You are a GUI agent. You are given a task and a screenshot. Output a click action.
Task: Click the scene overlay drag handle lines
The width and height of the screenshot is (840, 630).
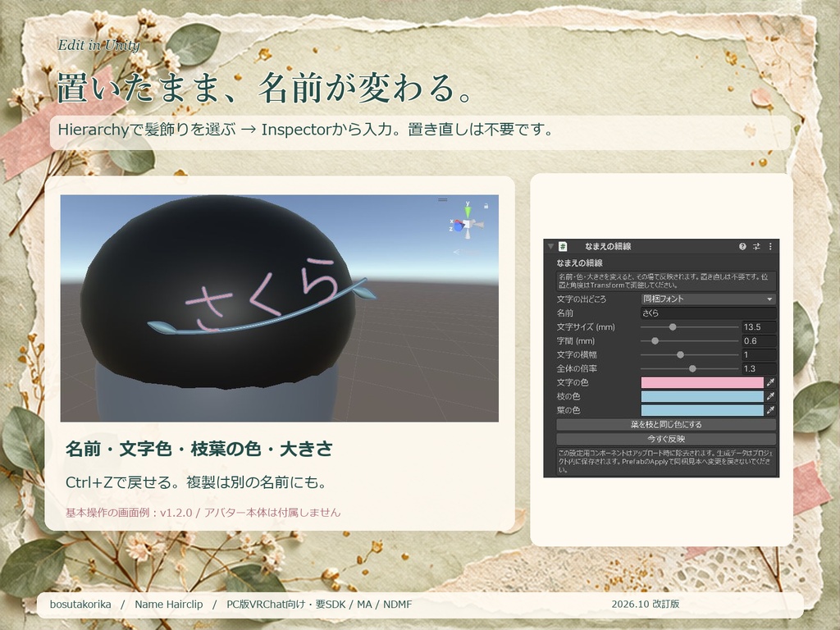(x=442, y=200)
